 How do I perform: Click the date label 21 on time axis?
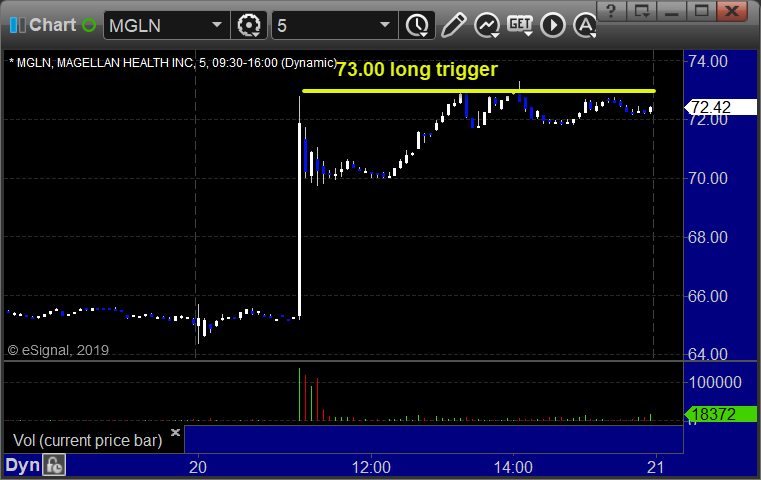coord(656,467)
